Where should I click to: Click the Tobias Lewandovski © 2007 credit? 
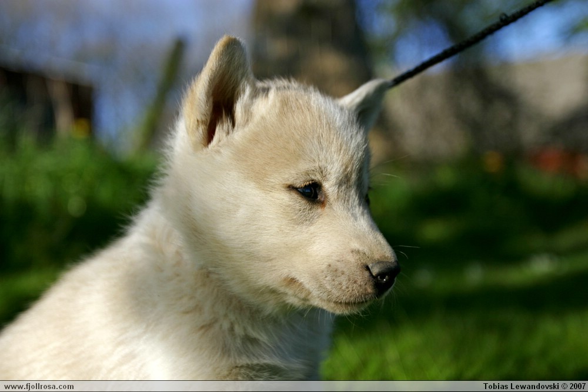[x=534, y=386]
